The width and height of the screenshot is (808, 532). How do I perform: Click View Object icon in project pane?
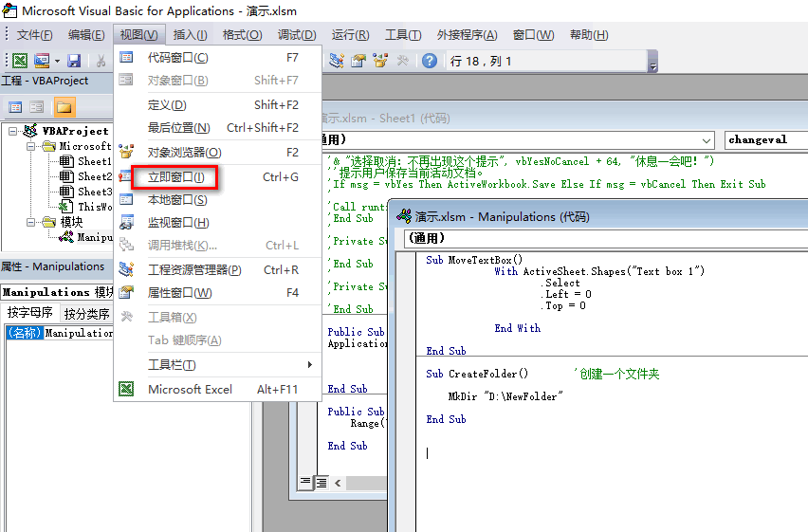pyautogui.click(x=37, y=107)
